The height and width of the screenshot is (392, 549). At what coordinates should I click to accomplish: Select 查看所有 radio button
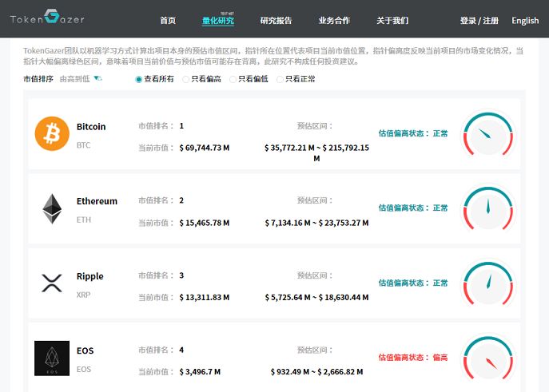tap(139, 79)
